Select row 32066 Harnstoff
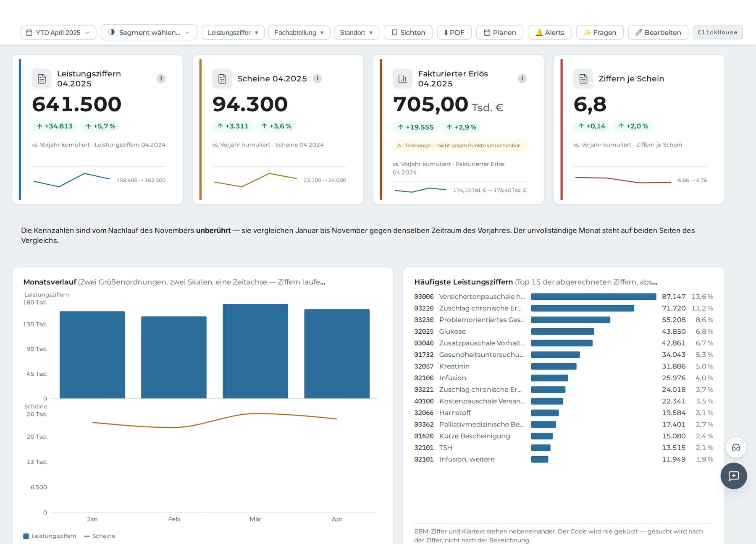756x544 pixels. (x=564, y=413)
